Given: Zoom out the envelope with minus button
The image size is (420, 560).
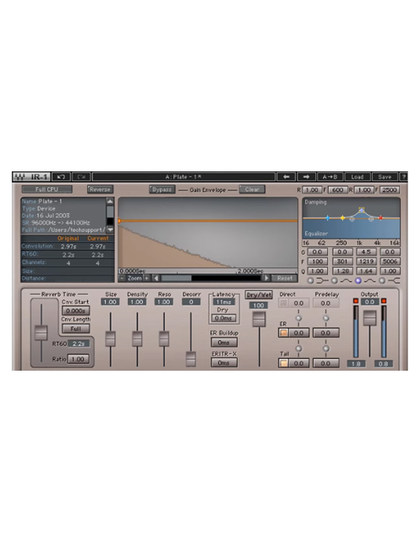Looking at the screenshot, I should pos(122,278).
